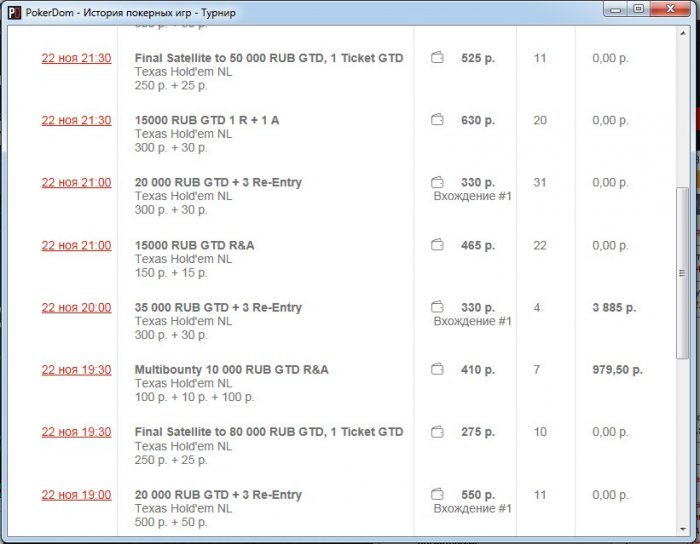Click the buy-in total '465 р.'

(478, 245)
